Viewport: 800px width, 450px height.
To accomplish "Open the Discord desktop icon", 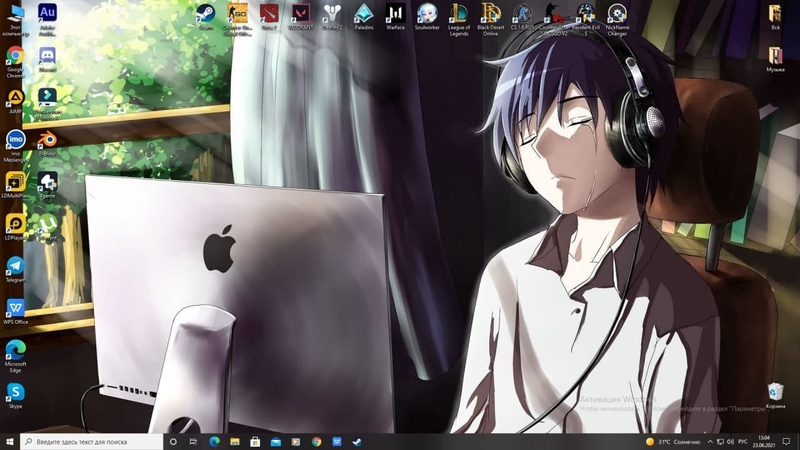I will click(47, 56).
